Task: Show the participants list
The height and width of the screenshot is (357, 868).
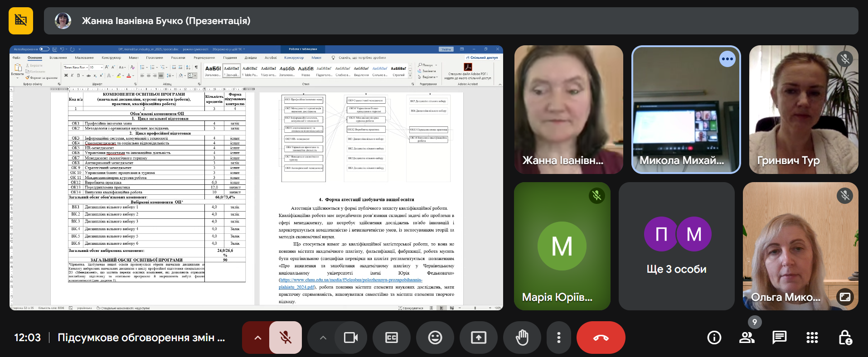Action: pyautogui.click(x=747, y=338)
